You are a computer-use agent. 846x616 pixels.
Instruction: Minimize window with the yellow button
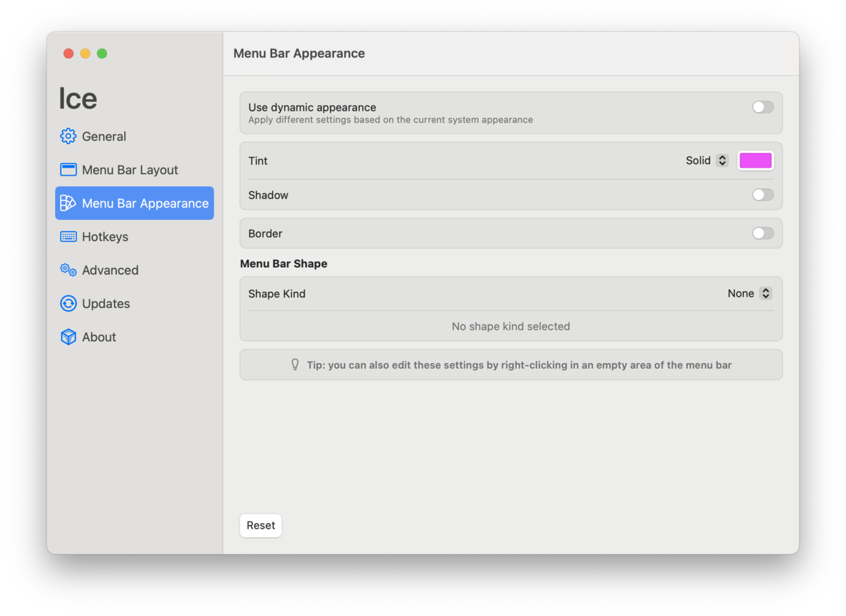pyautogui.click(x=85, y=54)
